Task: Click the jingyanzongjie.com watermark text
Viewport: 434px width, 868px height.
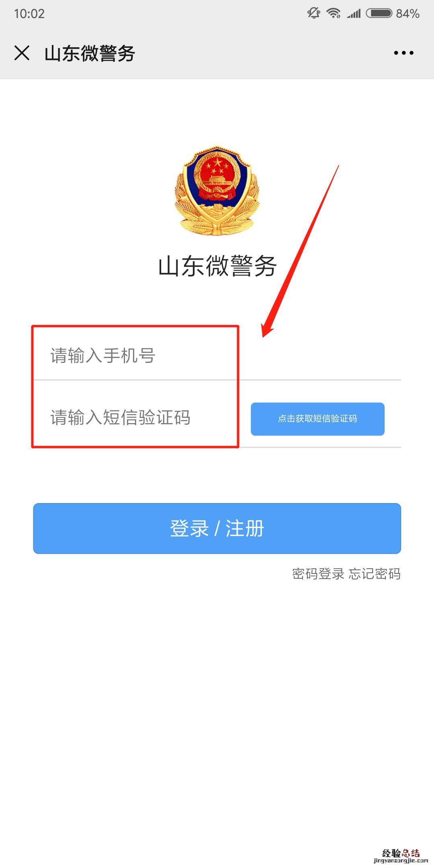Action: (401, 861)
